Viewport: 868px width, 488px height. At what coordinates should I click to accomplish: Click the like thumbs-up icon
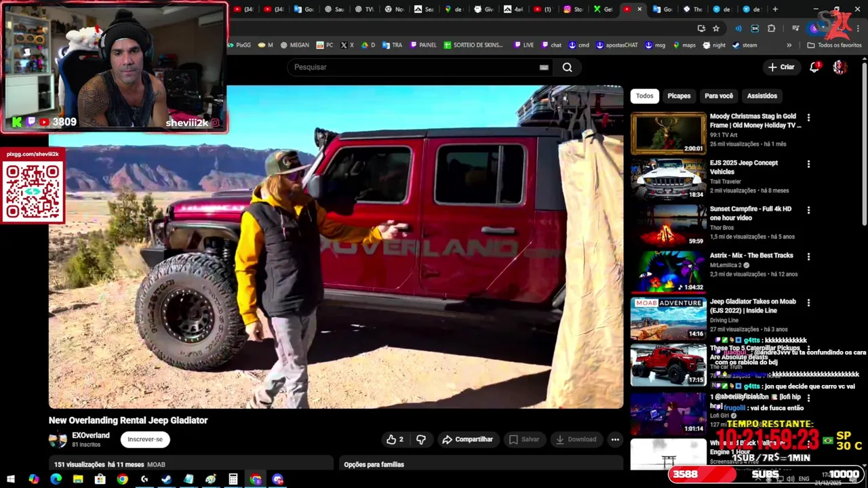point(391,439)
